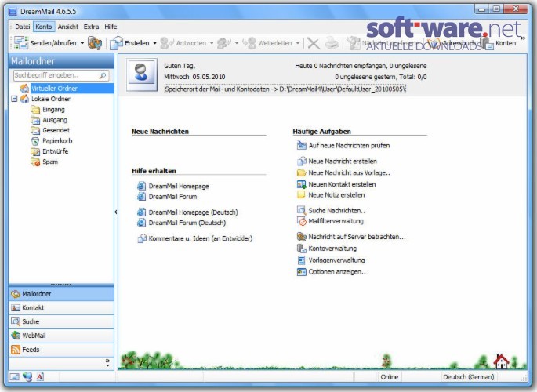Open the Adressbuch toolbar button
Screen dimensions: 537x392
452,43
